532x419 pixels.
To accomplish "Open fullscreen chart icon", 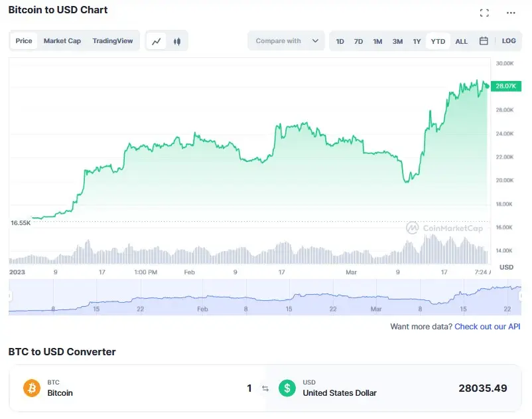I will (x=484, y=13).
